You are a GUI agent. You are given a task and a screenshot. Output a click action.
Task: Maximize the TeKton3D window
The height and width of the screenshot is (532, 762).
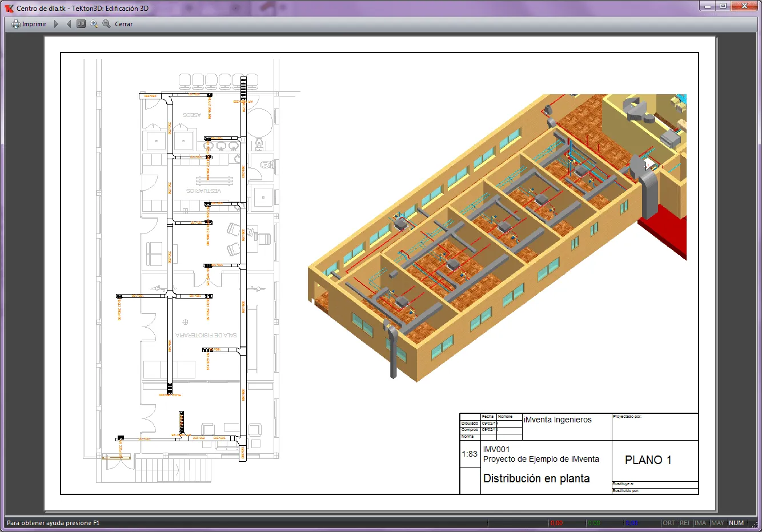(x=723, y=6)
